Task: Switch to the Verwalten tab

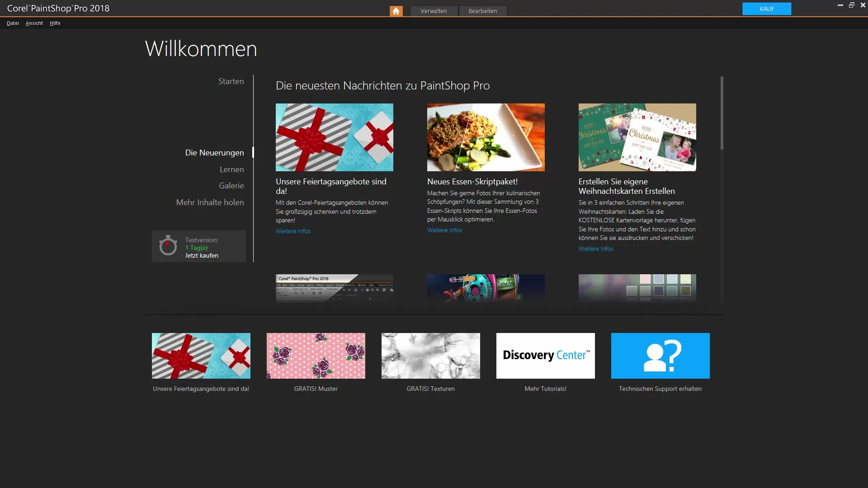Action: pyautogui.click(x=434, y=11)
